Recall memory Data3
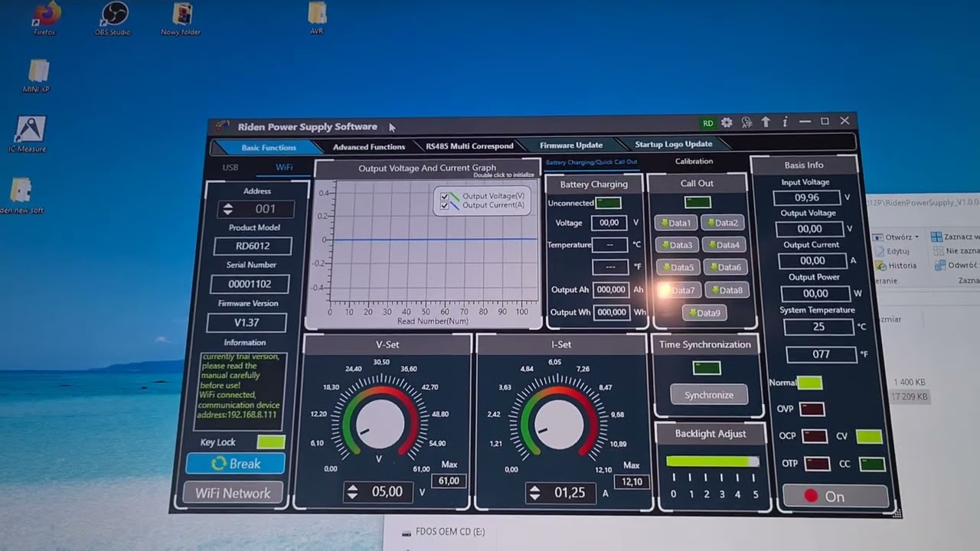This screenshot has height=551, width=980. 677,246
